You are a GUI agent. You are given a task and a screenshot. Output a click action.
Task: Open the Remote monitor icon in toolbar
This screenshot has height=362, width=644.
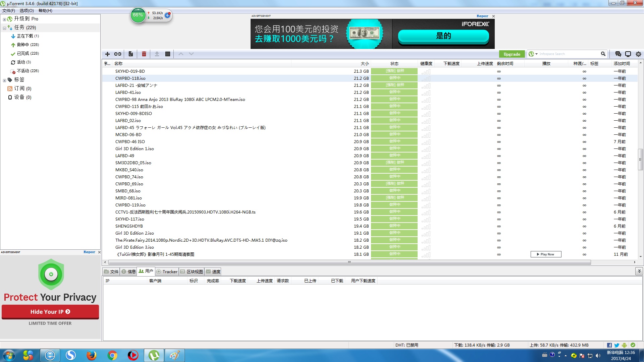[x=628, y=54]
